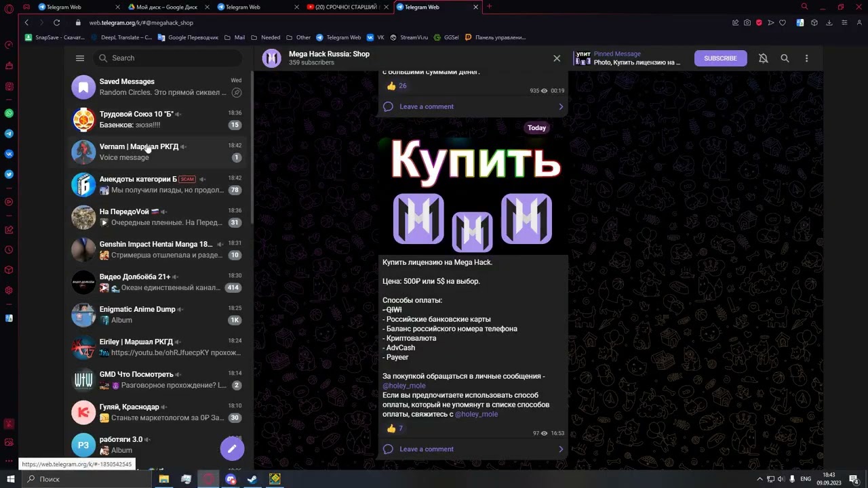Open the Видео Долбоёба 21+ chat
The height and width of the screenshot is (488, 868).
coord(158,282)
